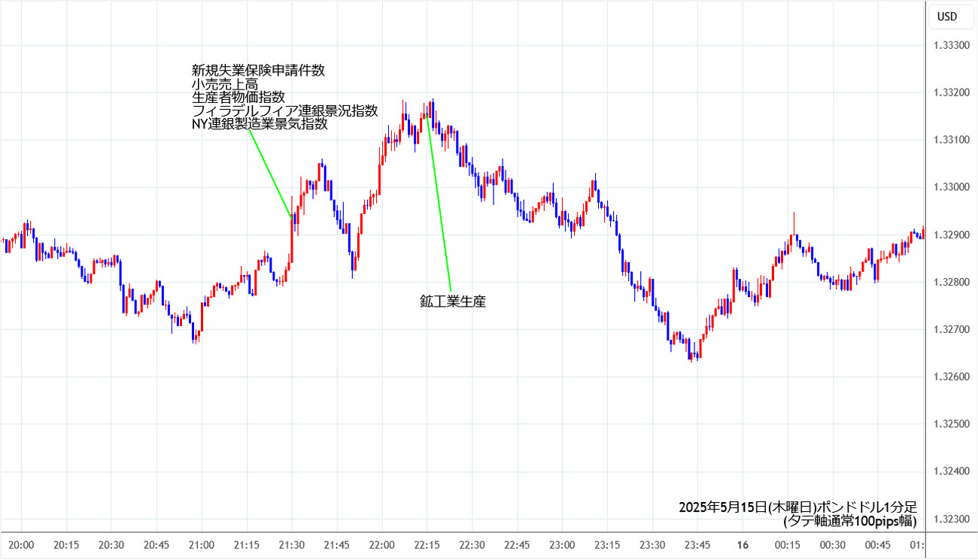Click the 23:00 time axis label
Viewport: 978px width, 560px height.
563,546
